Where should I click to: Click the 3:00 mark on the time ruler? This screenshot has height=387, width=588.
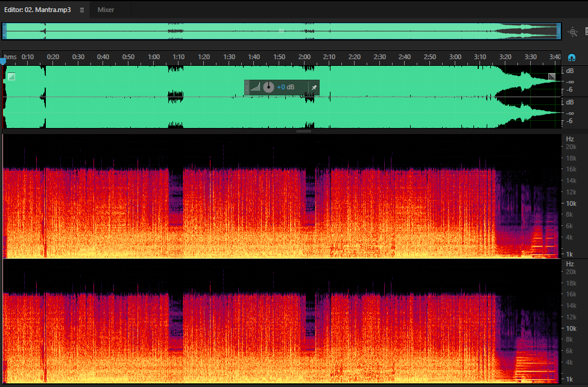click(455, 57)
